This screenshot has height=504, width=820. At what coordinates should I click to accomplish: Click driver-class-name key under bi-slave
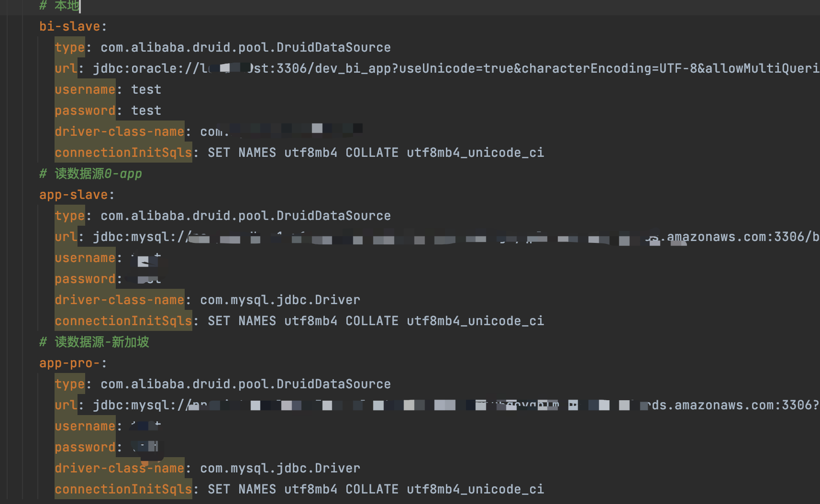120,131
